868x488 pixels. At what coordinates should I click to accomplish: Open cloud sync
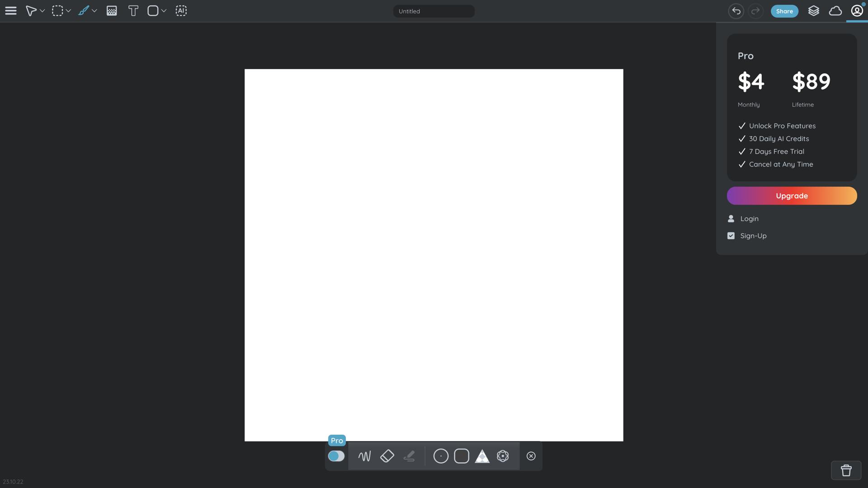[x=835, y=11]
